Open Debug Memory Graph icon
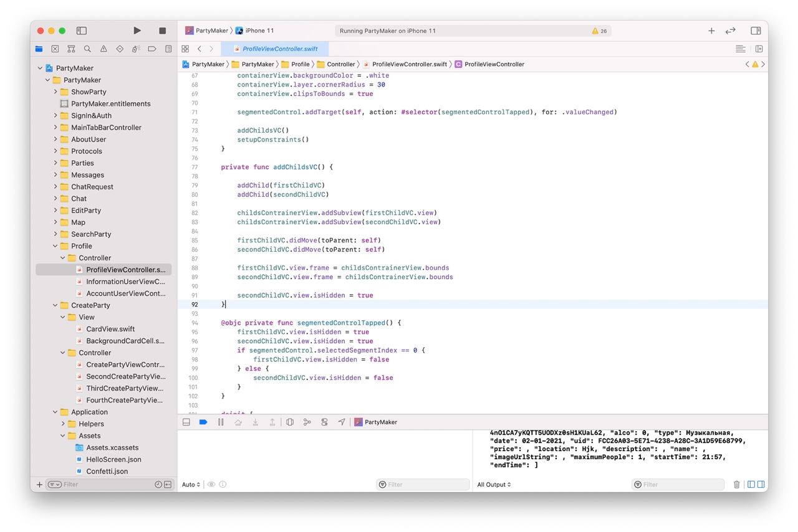 pyautogui.click(x=307, y=422)
